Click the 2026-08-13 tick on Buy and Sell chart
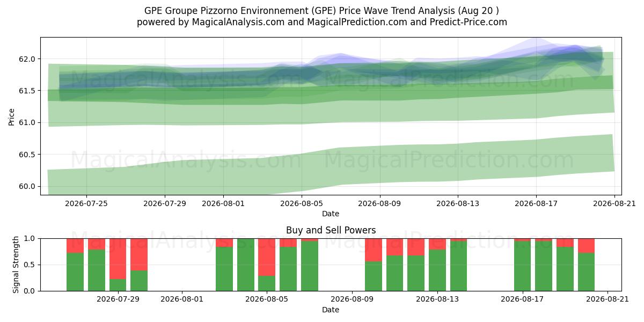 pos(437,299)
